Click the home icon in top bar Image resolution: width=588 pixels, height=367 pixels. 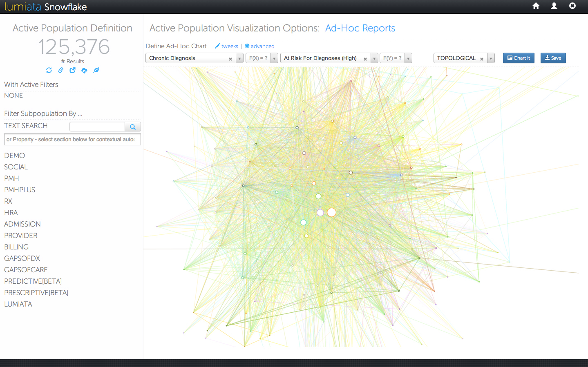click(536, 6)
